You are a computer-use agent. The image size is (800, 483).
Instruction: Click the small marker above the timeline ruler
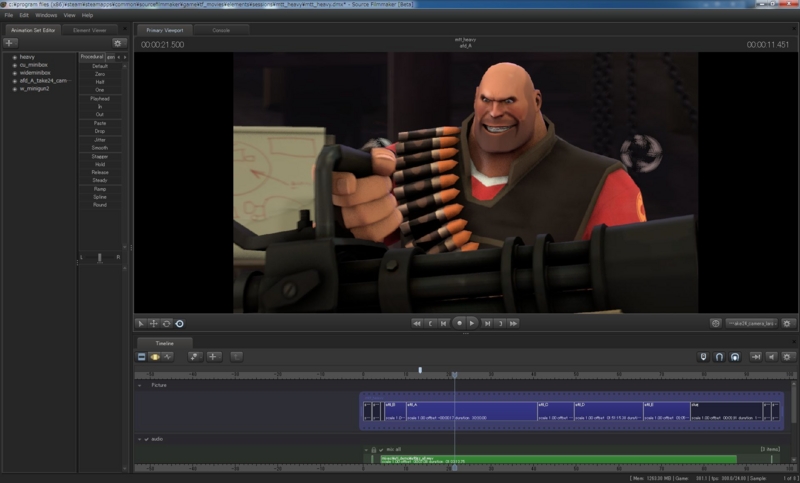pyautogui.click(x=420, y=370)
